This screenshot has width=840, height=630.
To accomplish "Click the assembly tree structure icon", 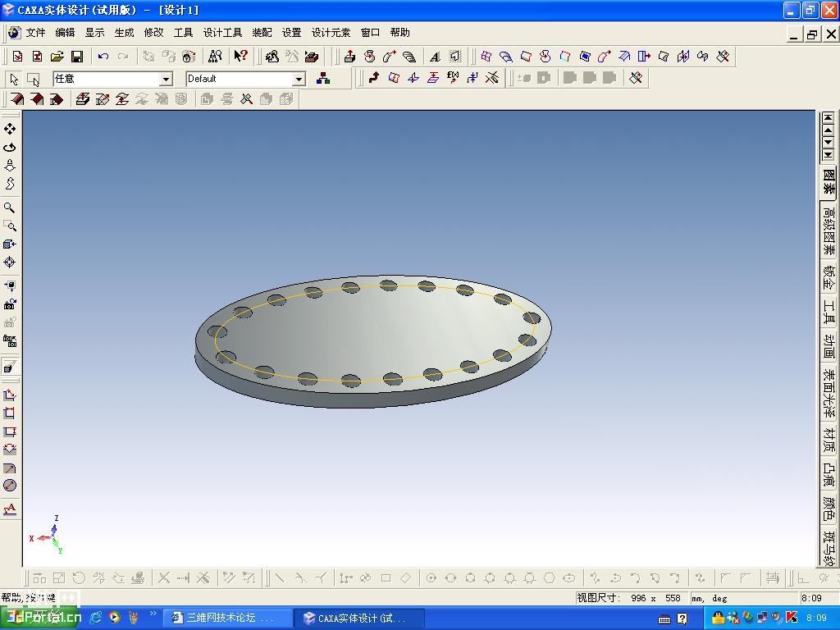I will click(x=323, y=79).
